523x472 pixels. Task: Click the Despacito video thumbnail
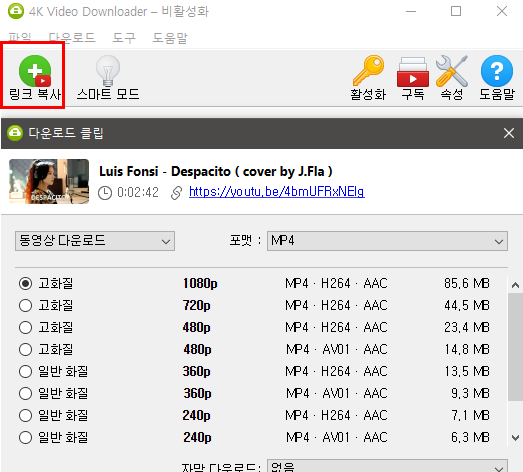[x=49, y=181]
